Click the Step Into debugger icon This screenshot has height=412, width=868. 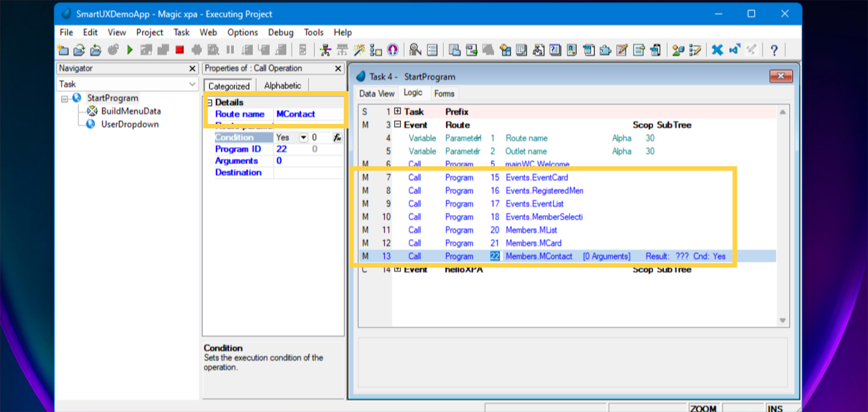point(247,50)
